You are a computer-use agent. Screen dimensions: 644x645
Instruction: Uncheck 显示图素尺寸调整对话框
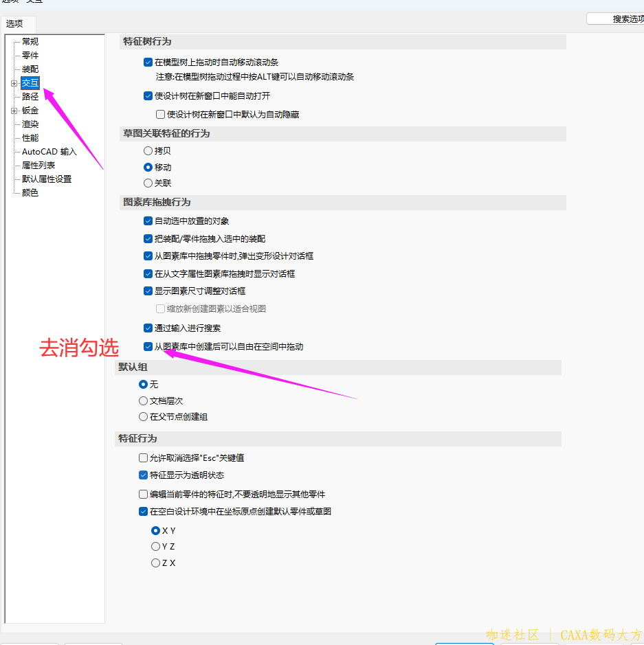pos(148,291)
